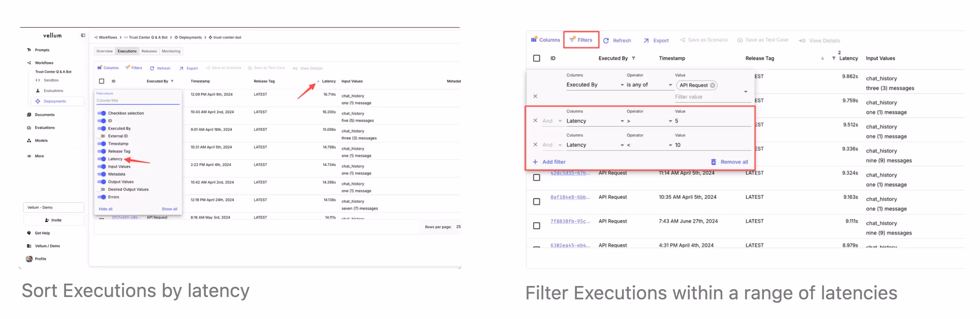Image resolution: width=980 pixels, height=319 pixels.
Task: Tick the checkbox for row 7f8838fb-95c...
Action: tap(536, 226)
